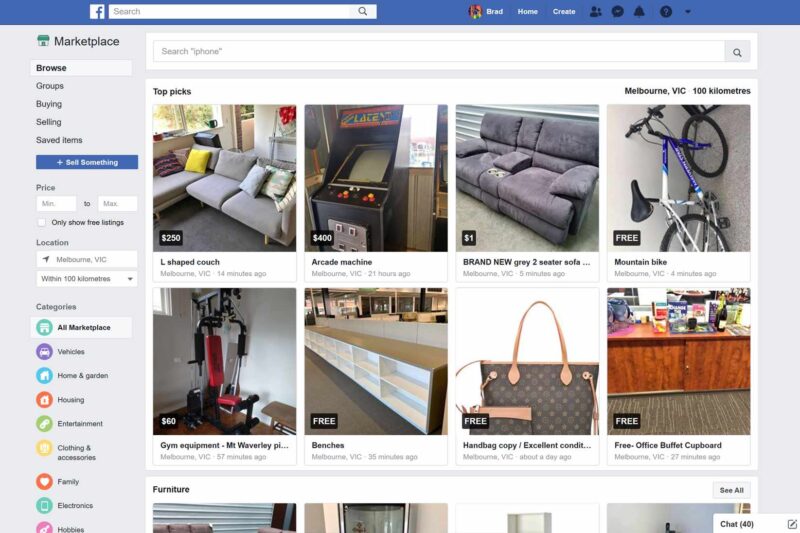Go to Selling section

pyautogui.click(x=48, y=122)
